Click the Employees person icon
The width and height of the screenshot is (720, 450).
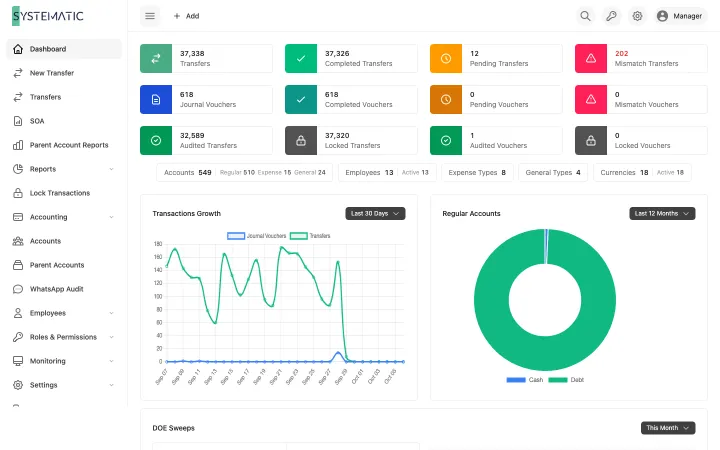pyautogui.click(x=18, y=313)
